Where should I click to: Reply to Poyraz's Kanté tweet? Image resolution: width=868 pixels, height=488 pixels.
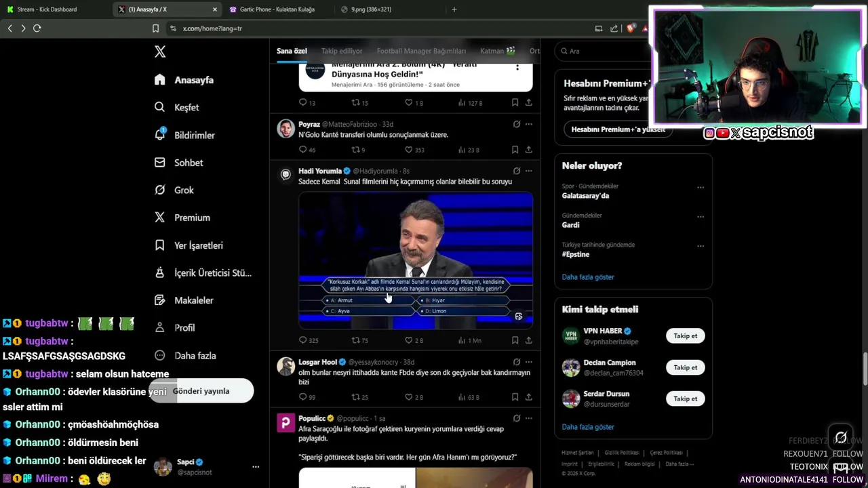point(303,150)
